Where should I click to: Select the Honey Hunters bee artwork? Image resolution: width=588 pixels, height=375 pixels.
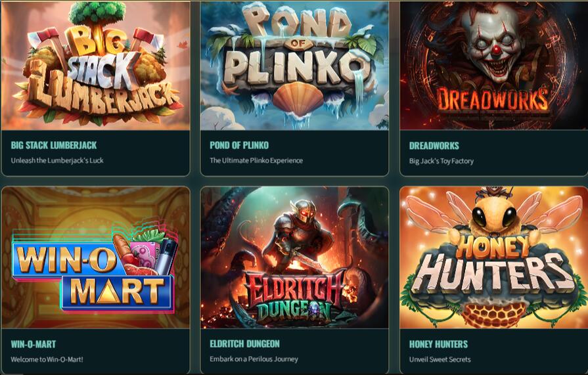494,257
